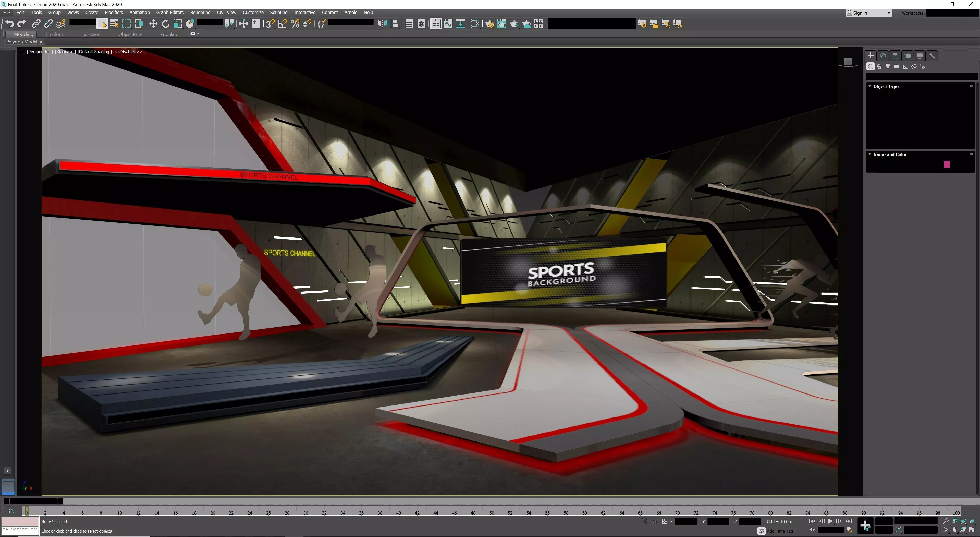Image resolution: width=980 pixels, height=537 pixels.
Task: Open the Utilities wrench panel tab
Action: pos(932,56)
